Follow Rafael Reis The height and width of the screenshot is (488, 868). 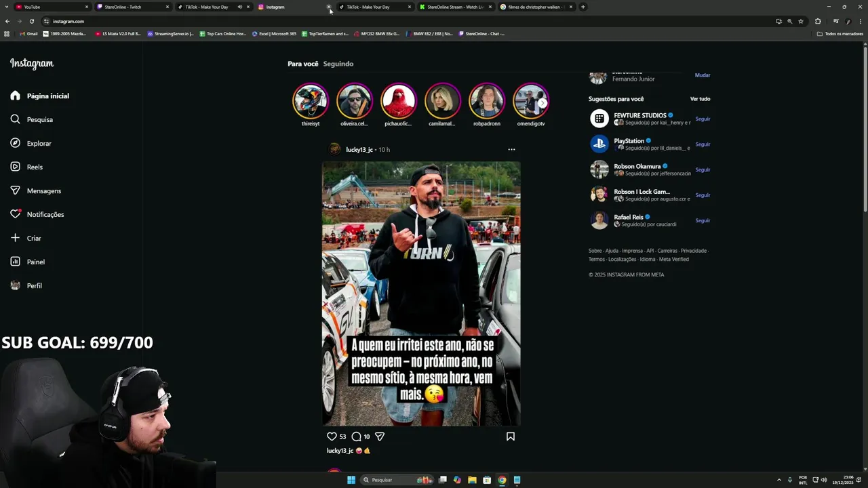coord(703,220)
